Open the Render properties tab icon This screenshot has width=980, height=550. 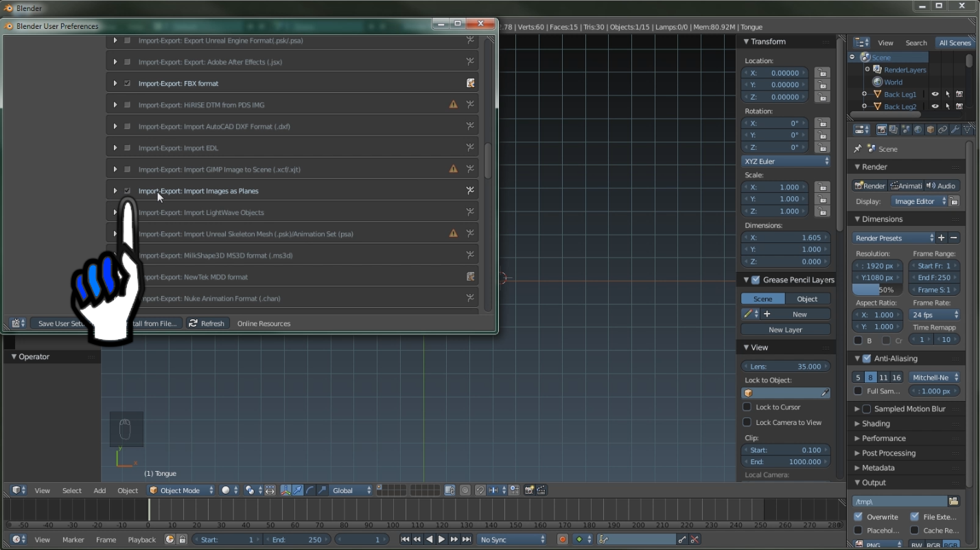tap(882, 129)
